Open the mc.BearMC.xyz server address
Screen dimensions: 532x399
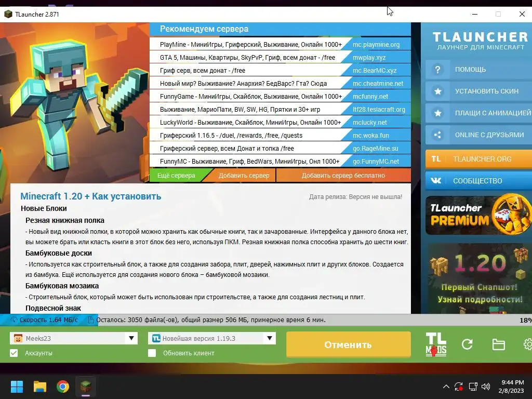point(375,71)
